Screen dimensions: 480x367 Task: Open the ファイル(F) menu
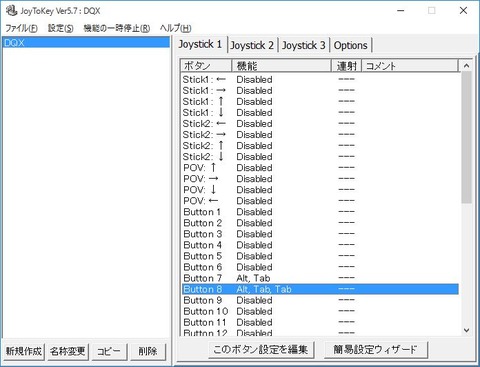[x=21, y=28]
